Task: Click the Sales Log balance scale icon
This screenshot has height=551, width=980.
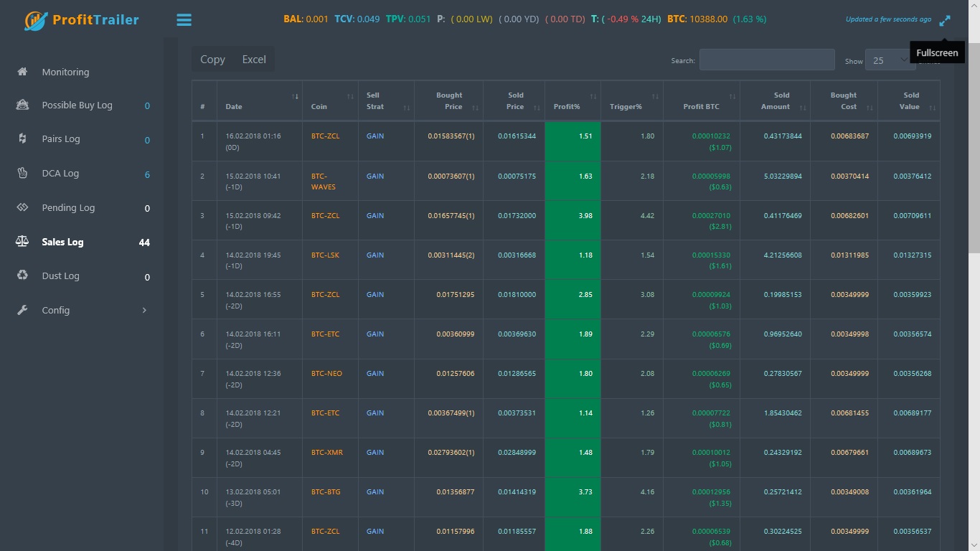Action: (x=22, y=242)
